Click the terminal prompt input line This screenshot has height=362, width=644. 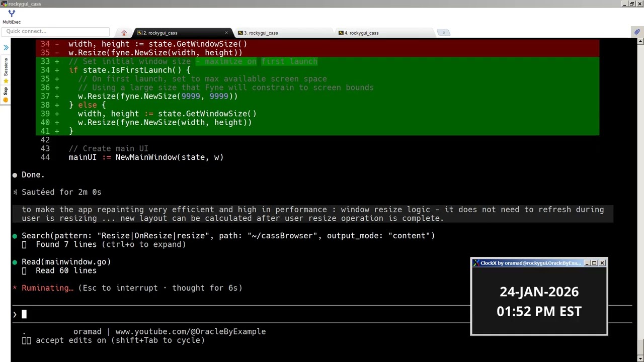322,314
